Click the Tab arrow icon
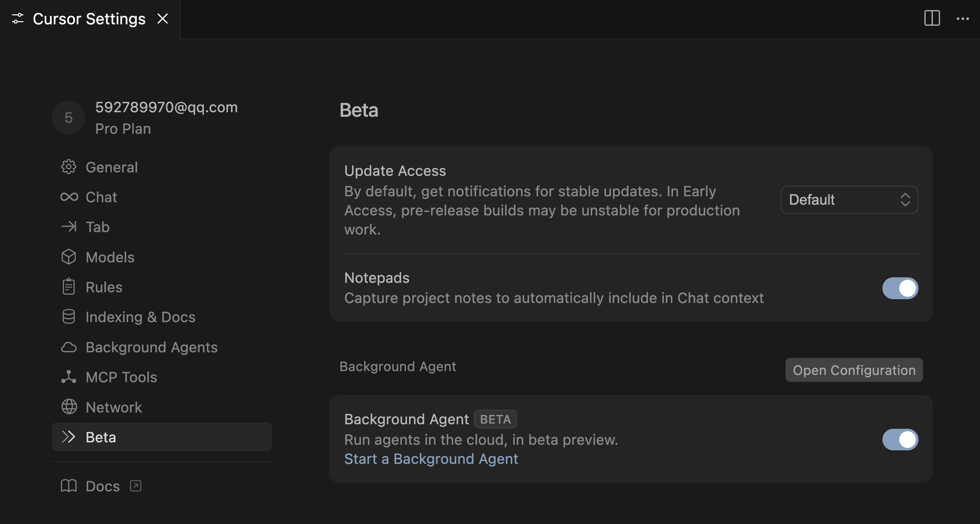 click(69, 227)
